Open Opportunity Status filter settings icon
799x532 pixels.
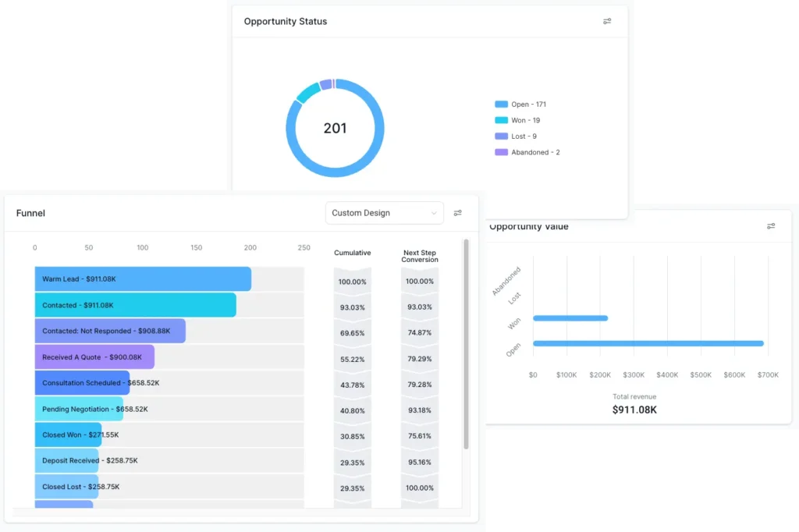607,22
